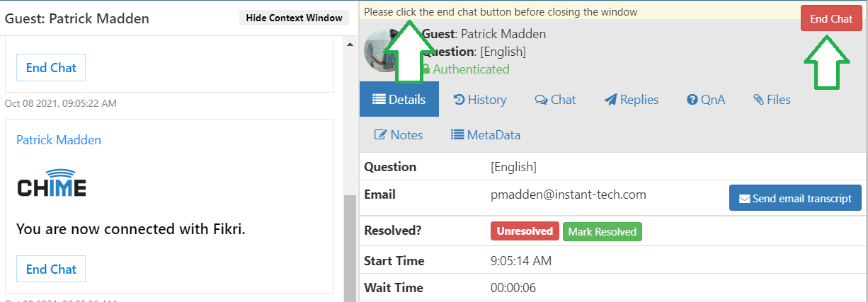
Task: Click the green Authenticated lock icon
Action: tap(426, 69)
